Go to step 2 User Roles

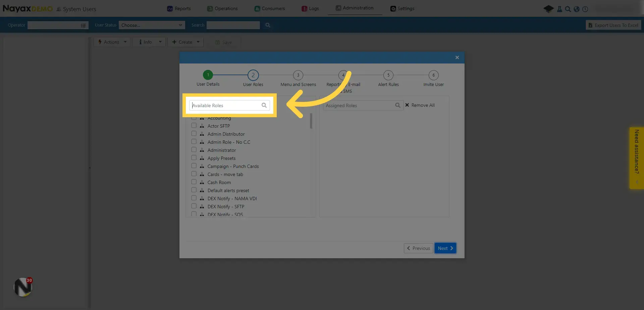(x=253, y=75)
